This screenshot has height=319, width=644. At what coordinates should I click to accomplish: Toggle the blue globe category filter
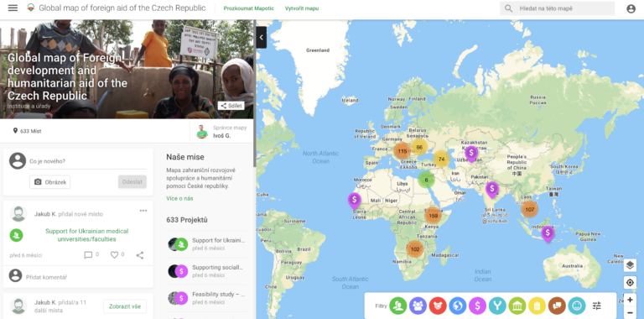tap(458, 306)
